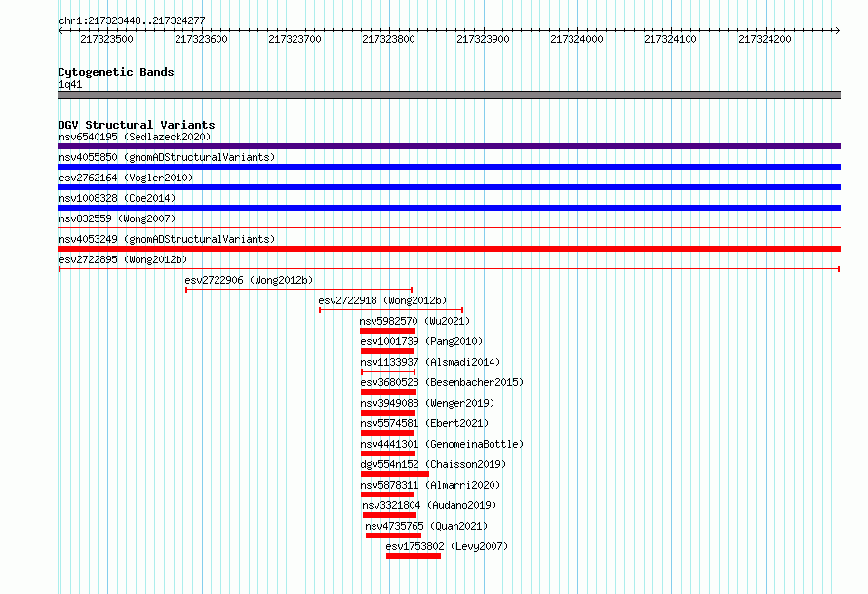Click ruler position 217324200
868x594 pixels.
[765, 39]
